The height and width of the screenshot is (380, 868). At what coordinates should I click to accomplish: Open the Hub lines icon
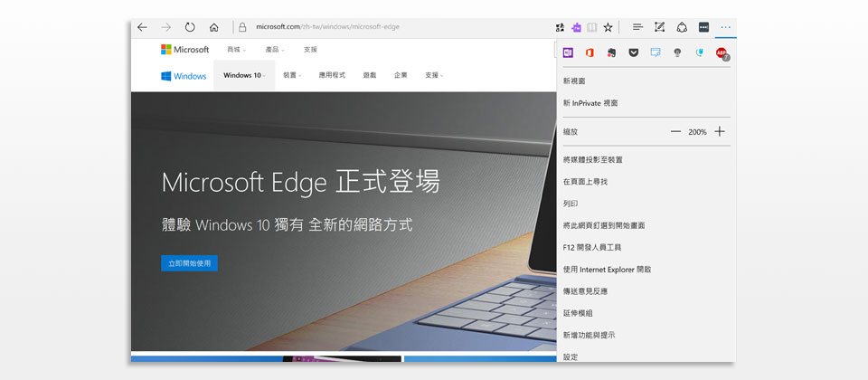click(x=637, y=26)
